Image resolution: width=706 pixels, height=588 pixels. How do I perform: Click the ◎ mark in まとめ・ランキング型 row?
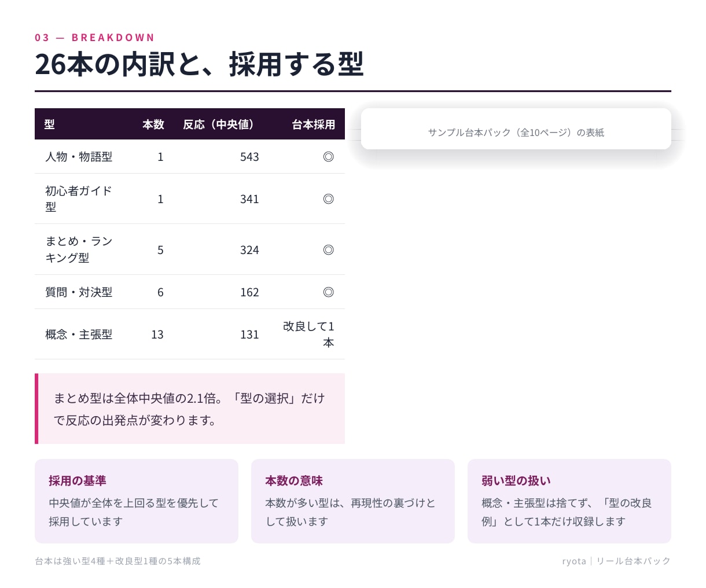[328, 250]
